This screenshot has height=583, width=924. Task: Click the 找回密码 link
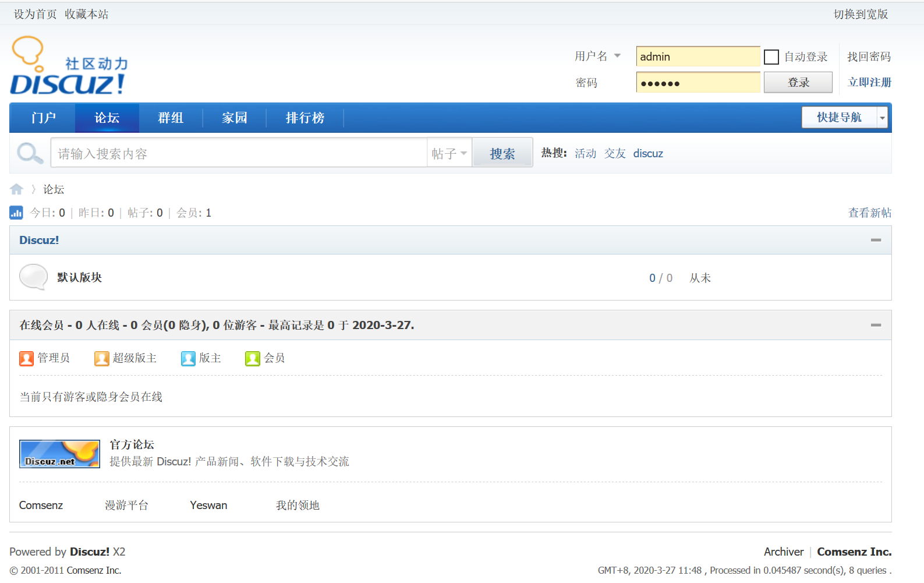coord(869,56)
